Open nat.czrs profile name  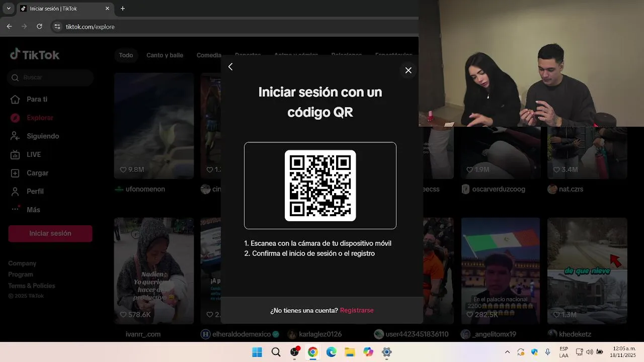pyautogui.click(x=571, y=189)
